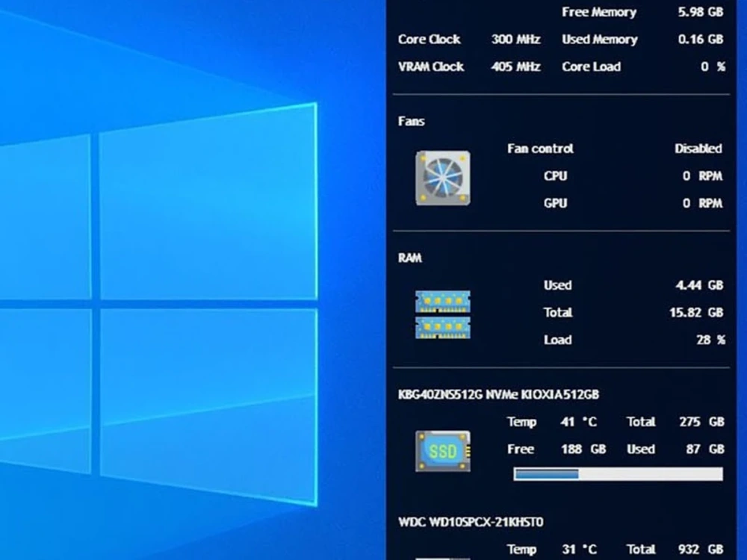
Task: Click the 'Disabled' fan control value
Action: point(698,149)
